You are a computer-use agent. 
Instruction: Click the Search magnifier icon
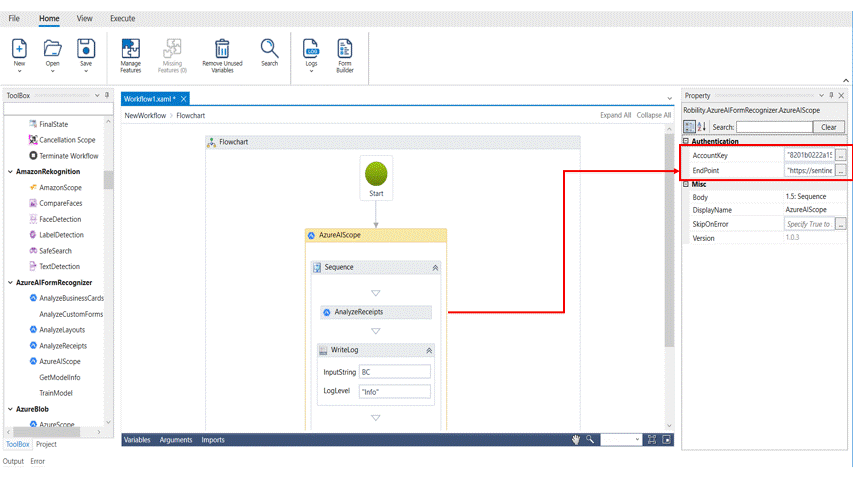pyautogui.click(x=270, y=47)
